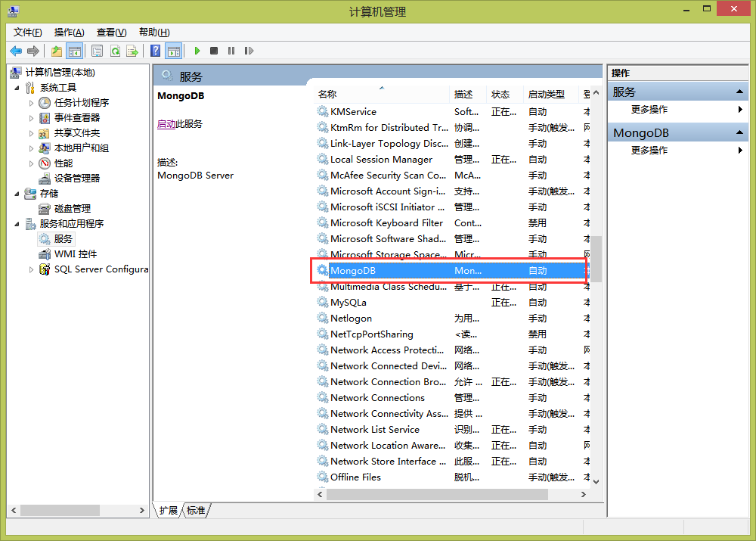Click the green Start Service play icon
Image resolution: width=756 pixels, height=541 pixels.
[197, 51]
